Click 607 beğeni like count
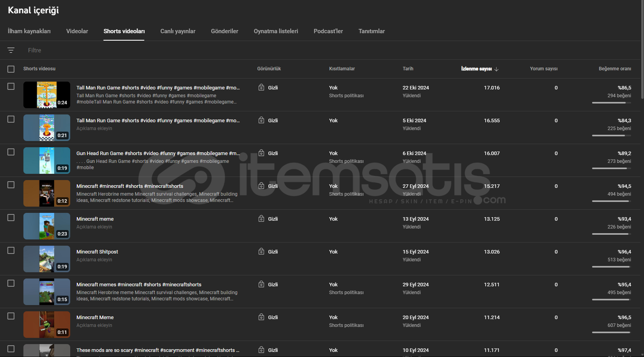 tap(619, 325)
